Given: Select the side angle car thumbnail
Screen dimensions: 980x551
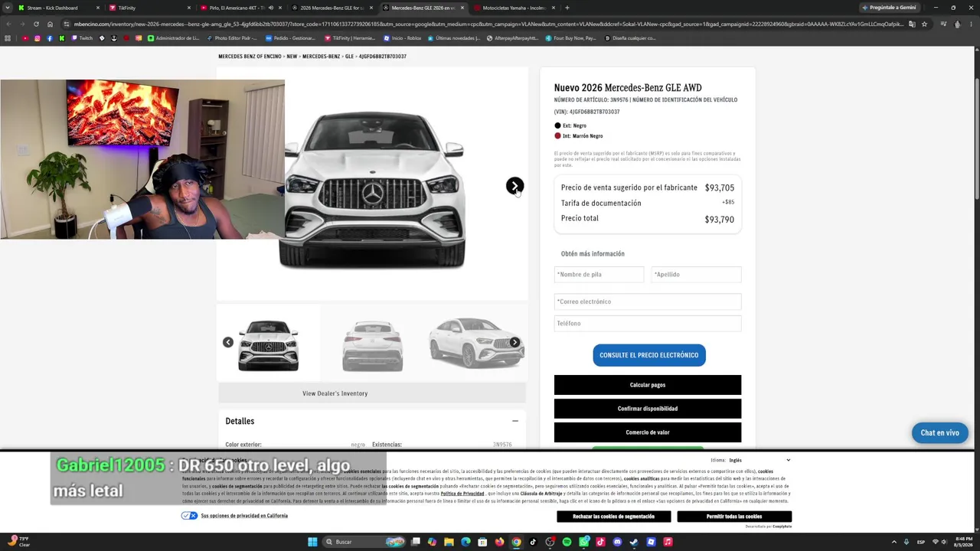Looking at the screenshot, I should (475, 344).
